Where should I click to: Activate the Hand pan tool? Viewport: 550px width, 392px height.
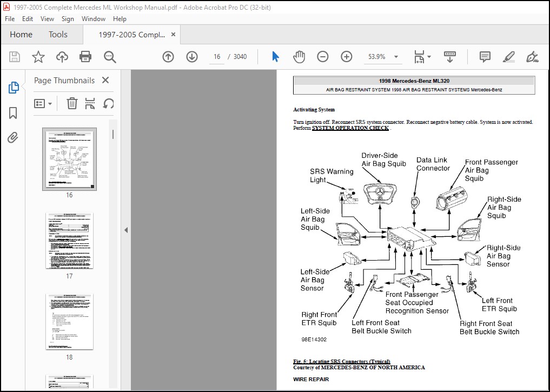click(299, 57)
